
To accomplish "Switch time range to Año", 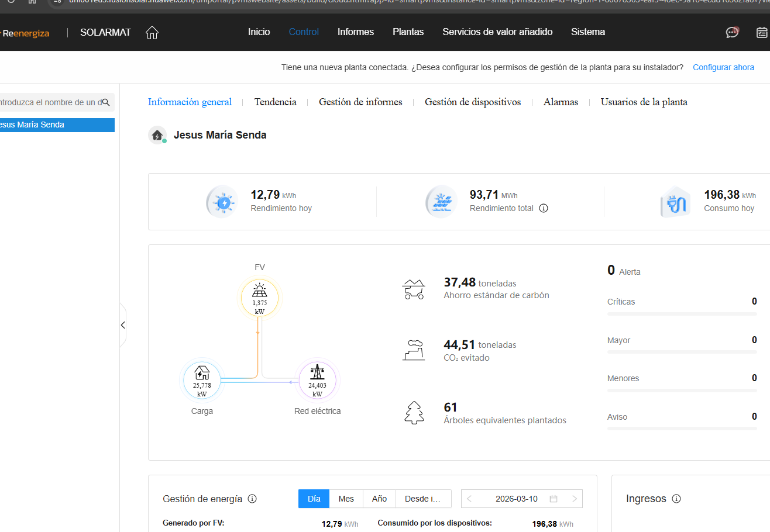I will (379, 499).
